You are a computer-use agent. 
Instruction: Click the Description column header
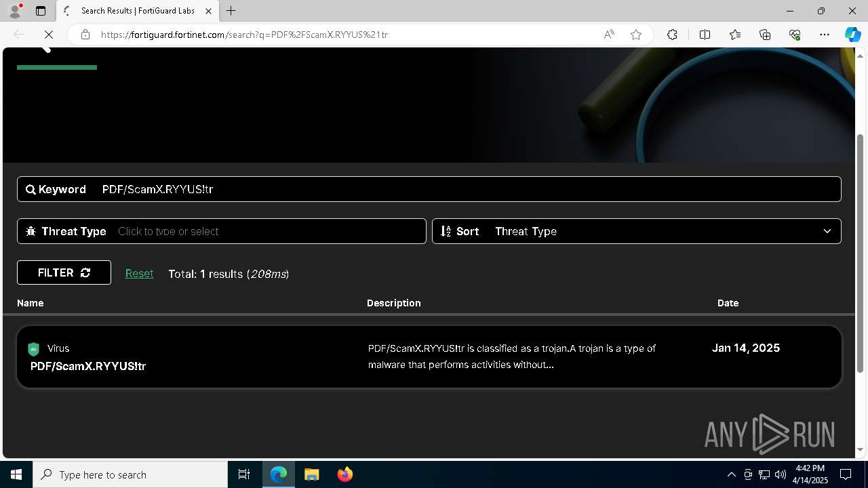(394, 303)
